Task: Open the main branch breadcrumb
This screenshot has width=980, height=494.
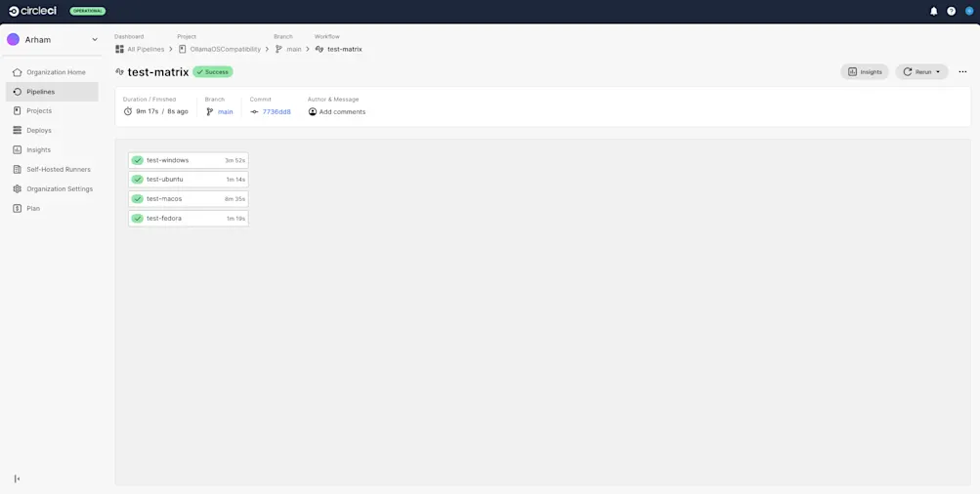Action: point(288,49)
